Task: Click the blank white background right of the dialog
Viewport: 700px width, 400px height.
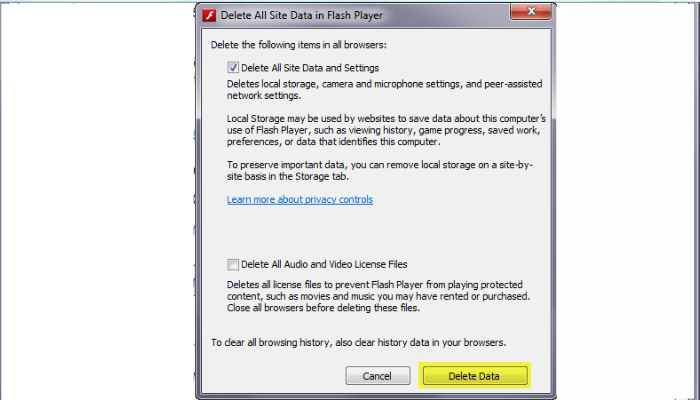Action: click(x=627, y=201)
